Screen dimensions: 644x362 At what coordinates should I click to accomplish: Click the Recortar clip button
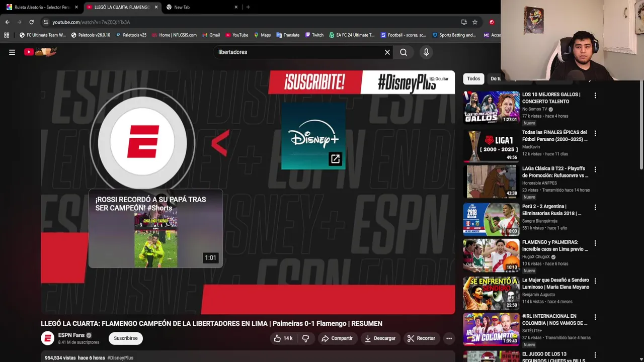click(x=421, y=338)
